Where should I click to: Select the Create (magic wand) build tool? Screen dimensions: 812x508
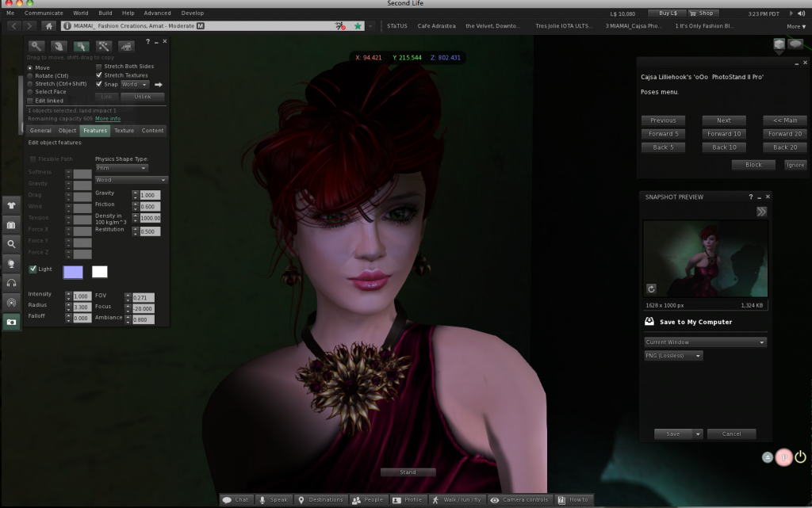(x=103, y=47)
